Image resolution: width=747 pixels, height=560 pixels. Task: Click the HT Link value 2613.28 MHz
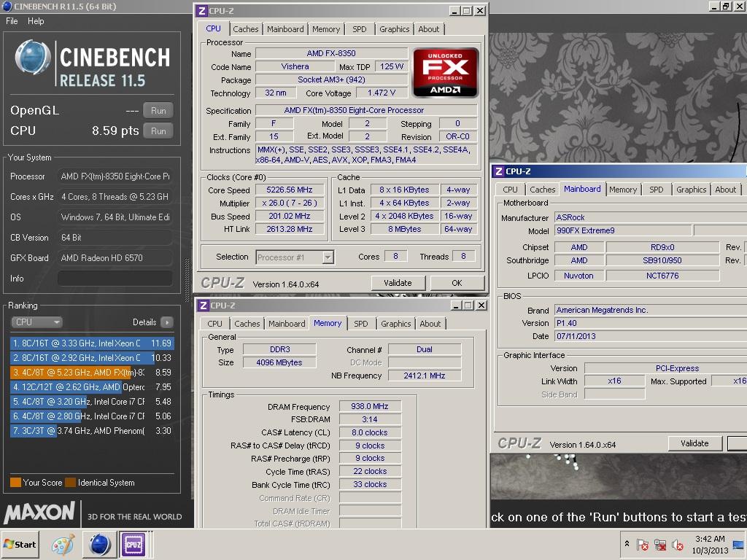click(290, 229)
